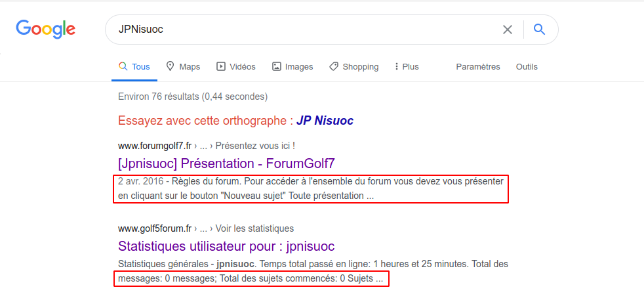Click the www.golf5forum.fr breadcrumb URL
Image resolution: width=644 pixels, height=300 pixels.
coord(155,228)
